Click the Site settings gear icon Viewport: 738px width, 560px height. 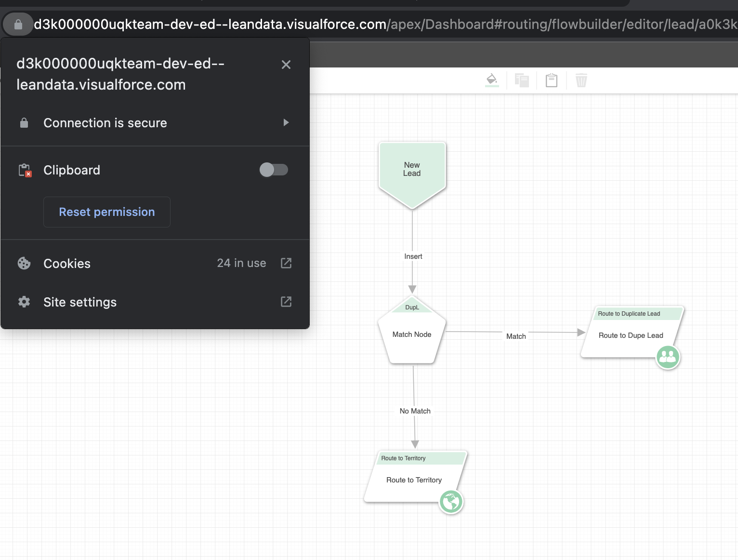(x=24, y=302)
